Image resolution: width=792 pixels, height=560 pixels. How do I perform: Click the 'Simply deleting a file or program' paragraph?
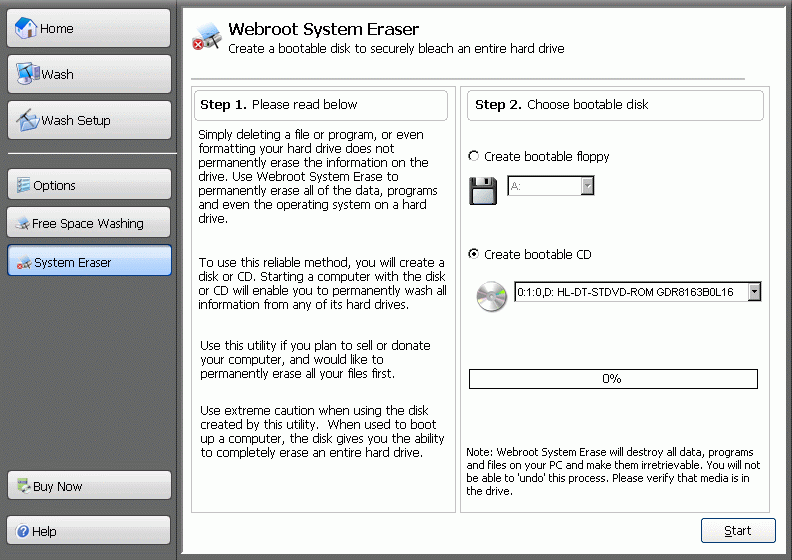pos(318,176)
